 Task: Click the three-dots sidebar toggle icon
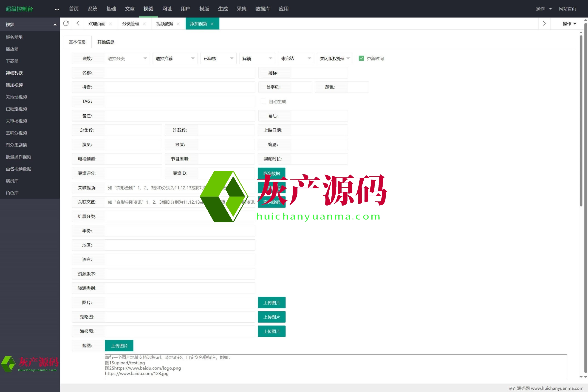point(57,9)
